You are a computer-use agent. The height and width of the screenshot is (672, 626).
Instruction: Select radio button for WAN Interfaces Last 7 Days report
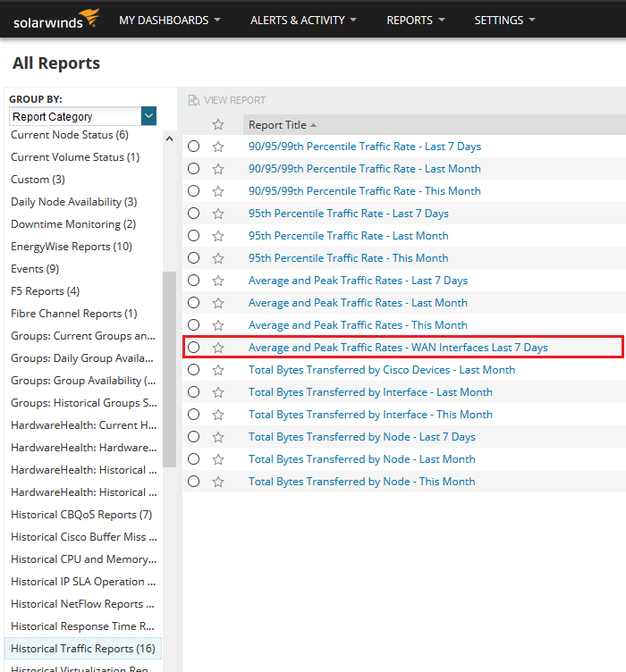tap(194, 348)
